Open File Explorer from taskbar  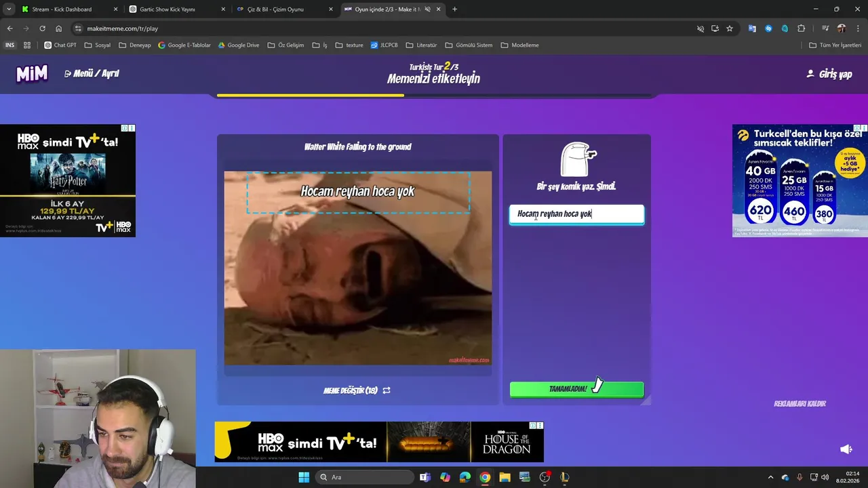[x=505, y=477]
